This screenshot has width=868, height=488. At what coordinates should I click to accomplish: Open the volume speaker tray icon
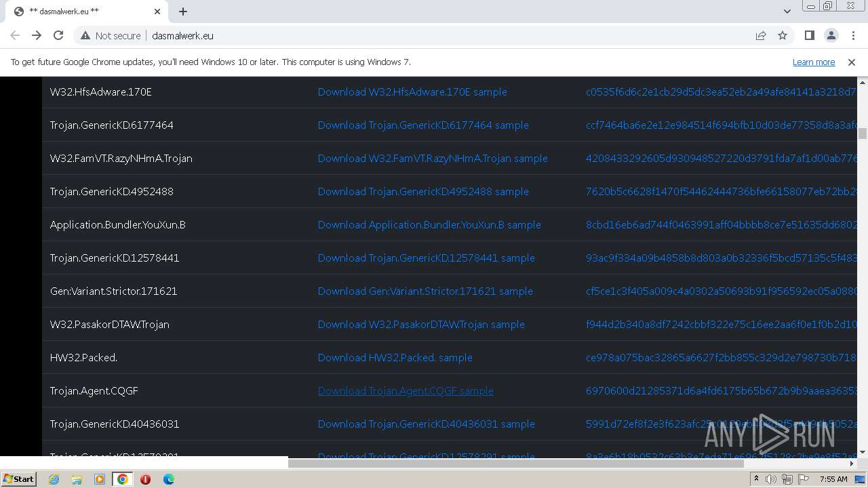pos(771,479)
